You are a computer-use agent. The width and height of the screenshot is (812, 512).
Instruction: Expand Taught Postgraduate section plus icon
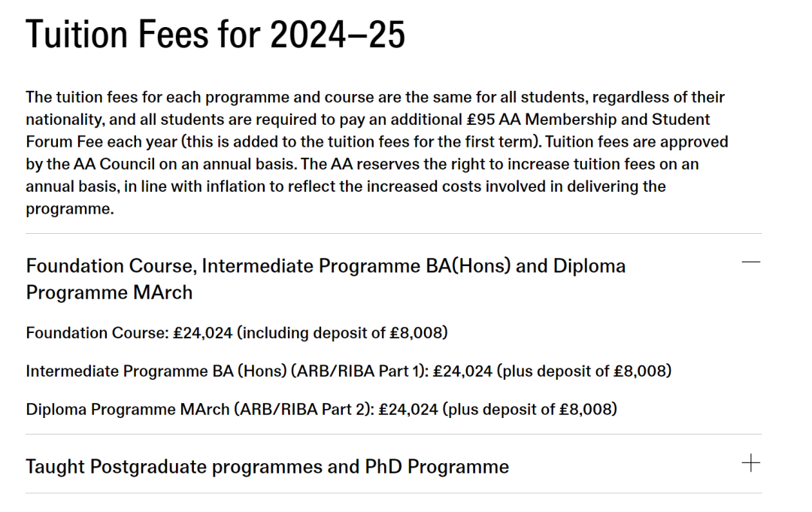[x=750, y=463]
